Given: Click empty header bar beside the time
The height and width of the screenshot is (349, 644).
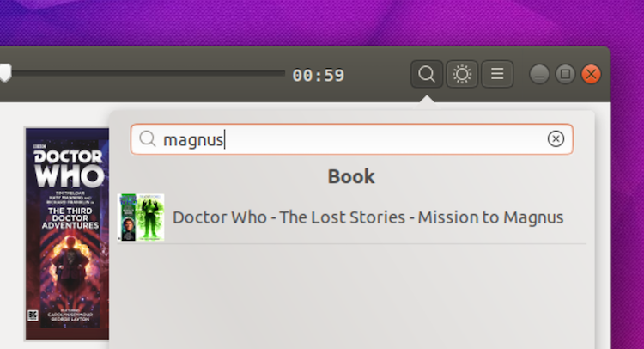Looking at the screenshot, I should click(378, 75).
